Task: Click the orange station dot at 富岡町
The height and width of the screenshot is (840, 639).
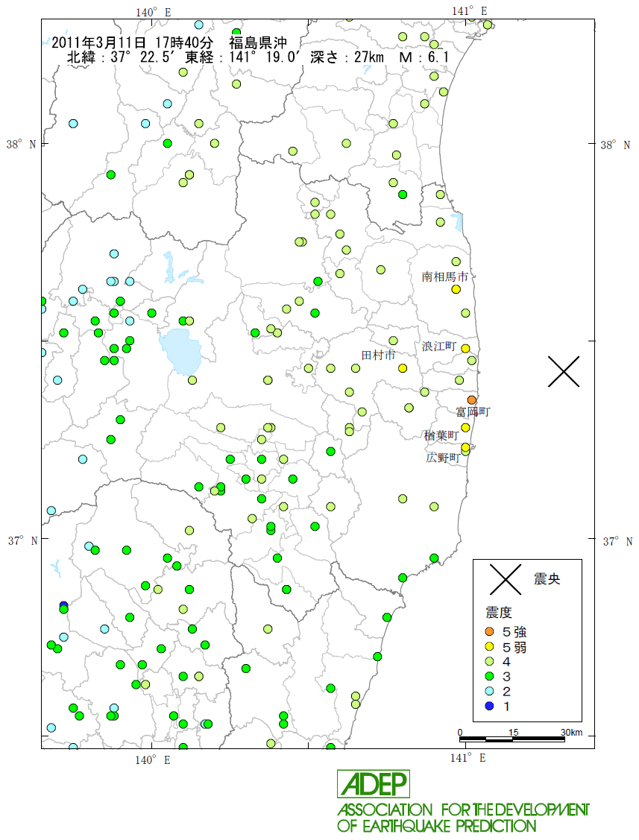Action: coord(472,400)
